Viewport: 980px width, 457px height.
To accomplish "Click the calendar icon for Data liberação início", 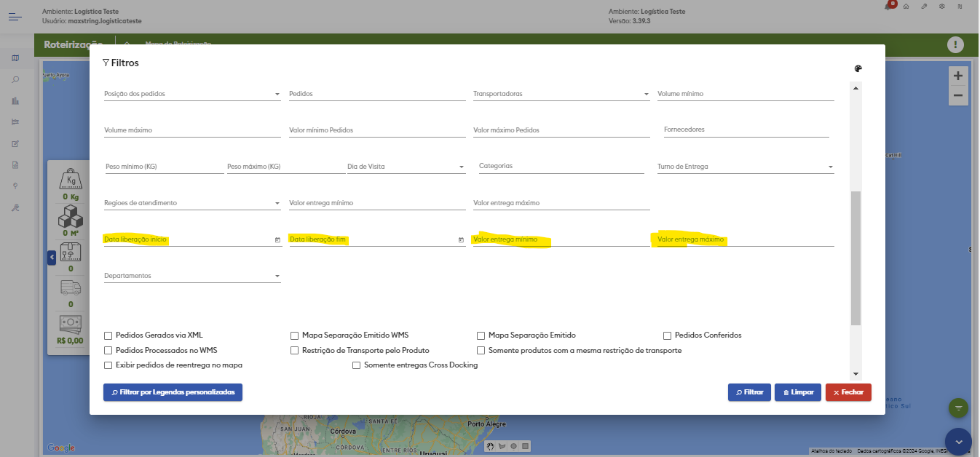I will tap(277, 240).
